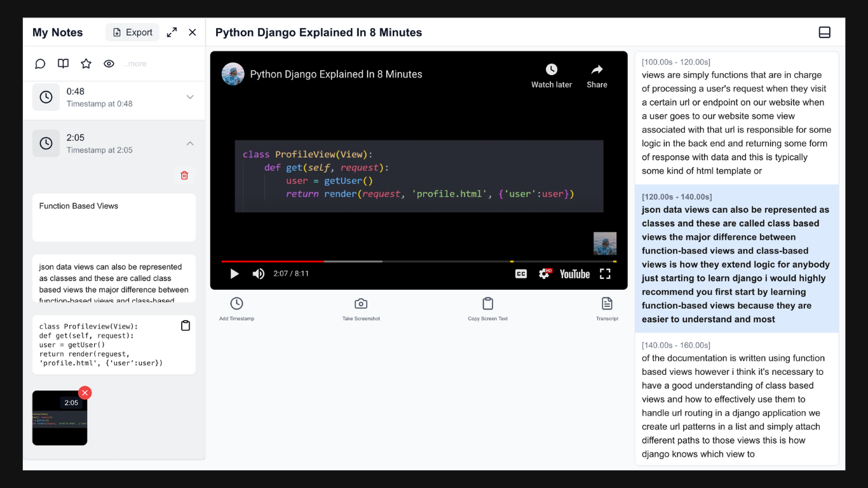Edit the 'Function Based Views' note field

tap(114, 217)
